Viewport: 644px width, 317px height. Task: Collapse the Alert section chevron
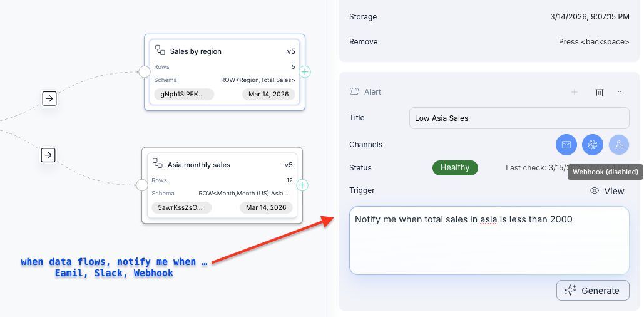pyautogui.click(x=620, y=92)
